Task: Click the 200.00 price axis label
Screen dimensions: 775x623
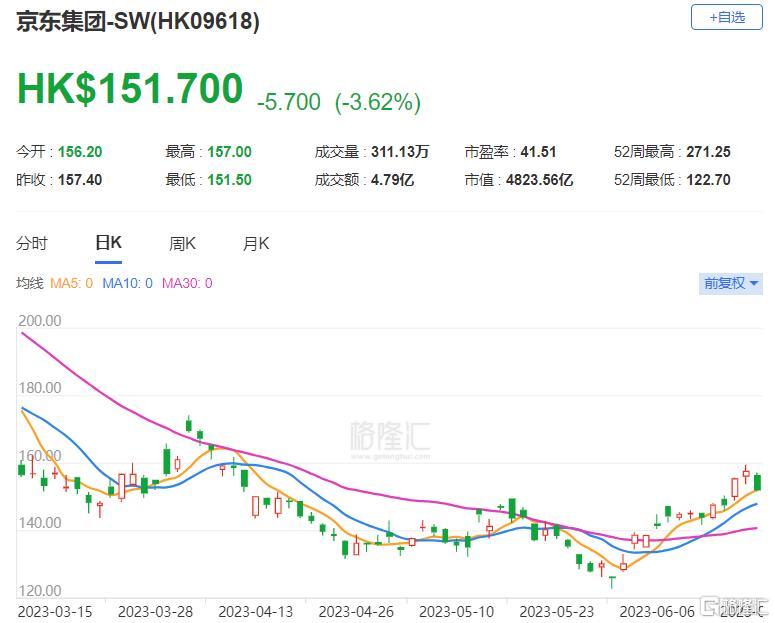Action: [x=40, y=321]
